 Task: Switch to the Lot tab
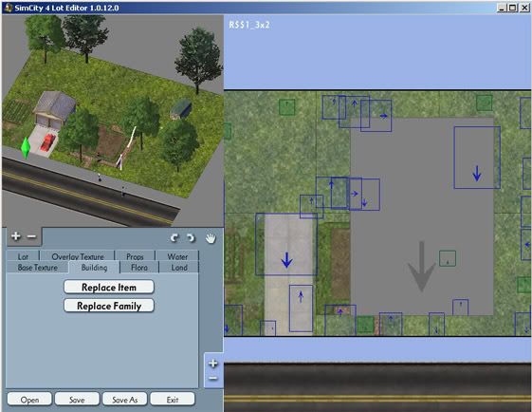pos(23,256)
